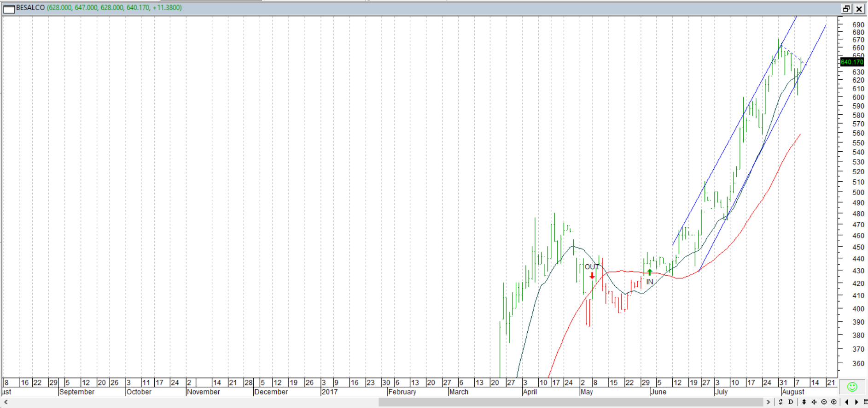Click the 'October' month label
This screenshot has width=868, height=408.
[139, 392]
